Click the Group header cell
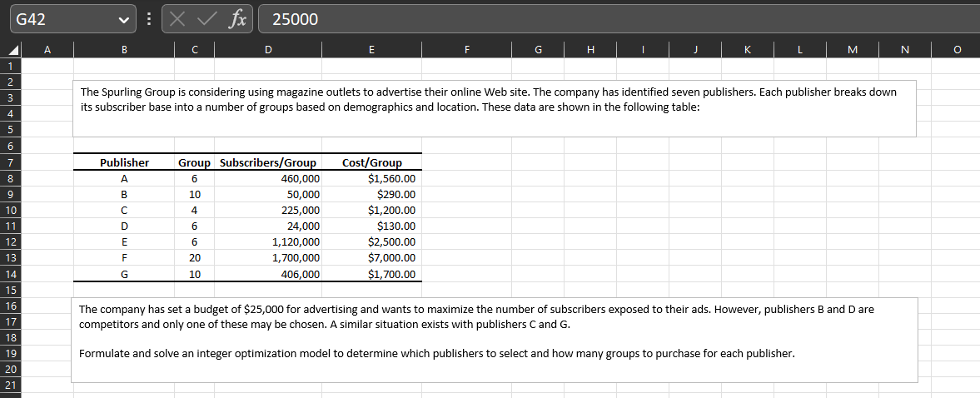Image resolution: width=980 pixels, height=398 pixels. click(x=194, y=162)
